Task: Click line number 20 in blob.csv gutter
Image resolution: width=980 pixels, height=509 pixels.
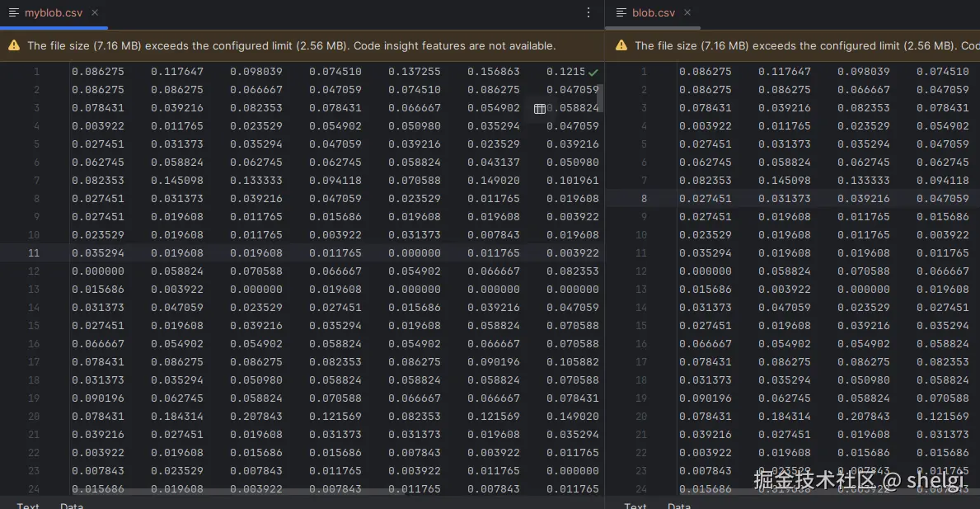Action: pyautogui.click(x=640, y=417)
